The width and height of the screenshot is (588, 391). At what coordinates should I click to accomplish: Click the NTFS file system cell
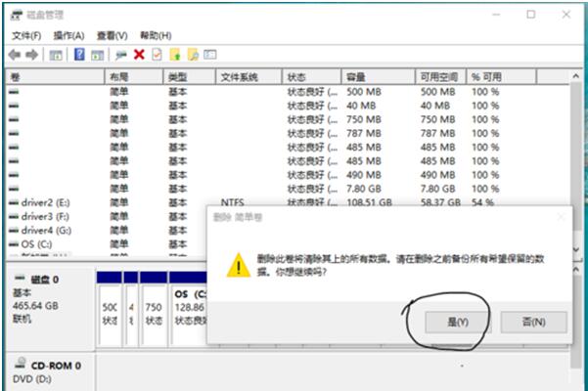(232, 202)
